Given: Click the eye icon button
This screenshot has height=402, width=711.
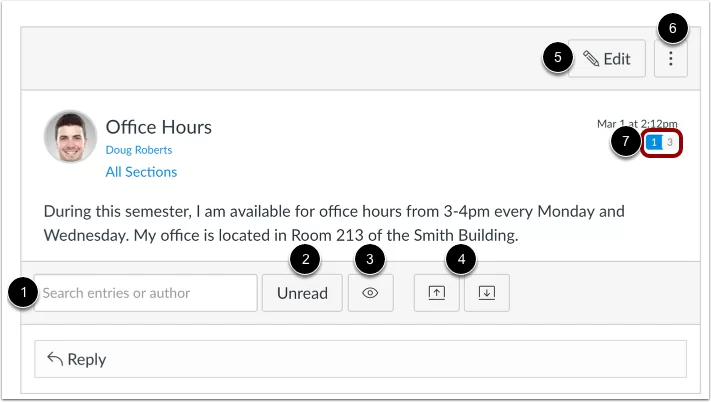Looking at the screenshot, I should [x=370, y=294].
